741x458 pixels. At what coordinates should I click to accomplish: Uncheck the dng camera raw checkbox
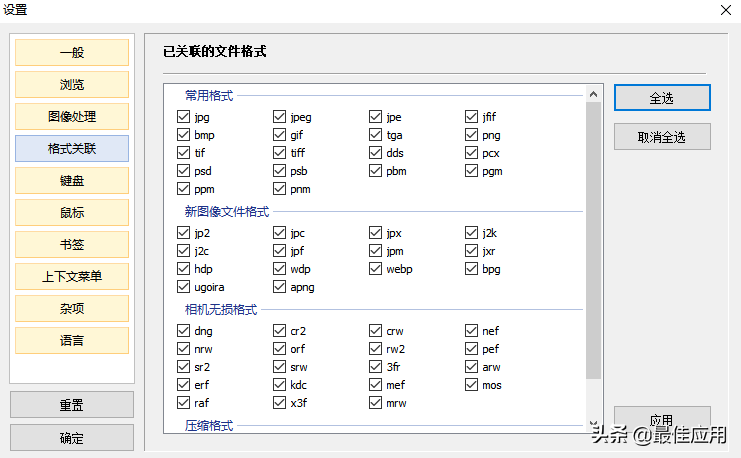[x=183, y=331]
